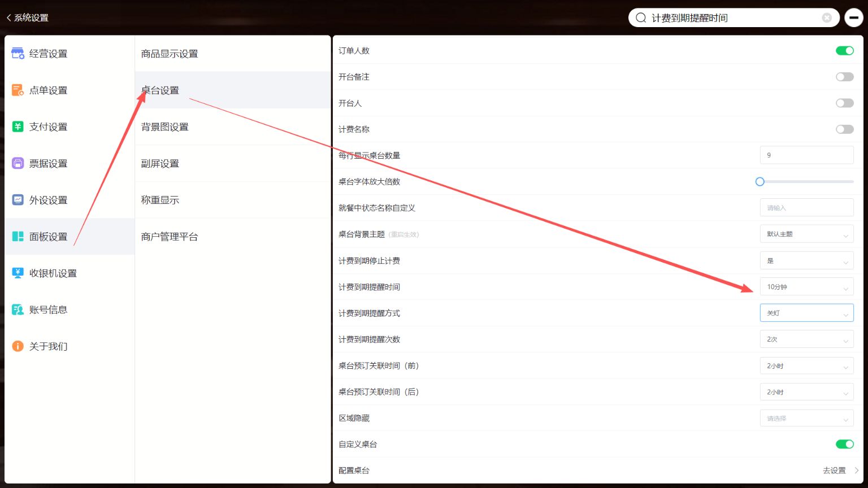868x488 pixels.
Task: Open 关于我们 in the sidebar
Action: (70, 346)
